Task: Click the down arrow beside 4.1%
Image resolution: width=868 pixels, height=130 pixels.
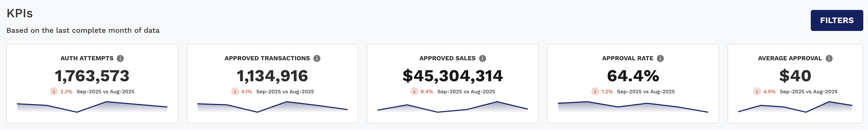Action: [x=235, y=91]
